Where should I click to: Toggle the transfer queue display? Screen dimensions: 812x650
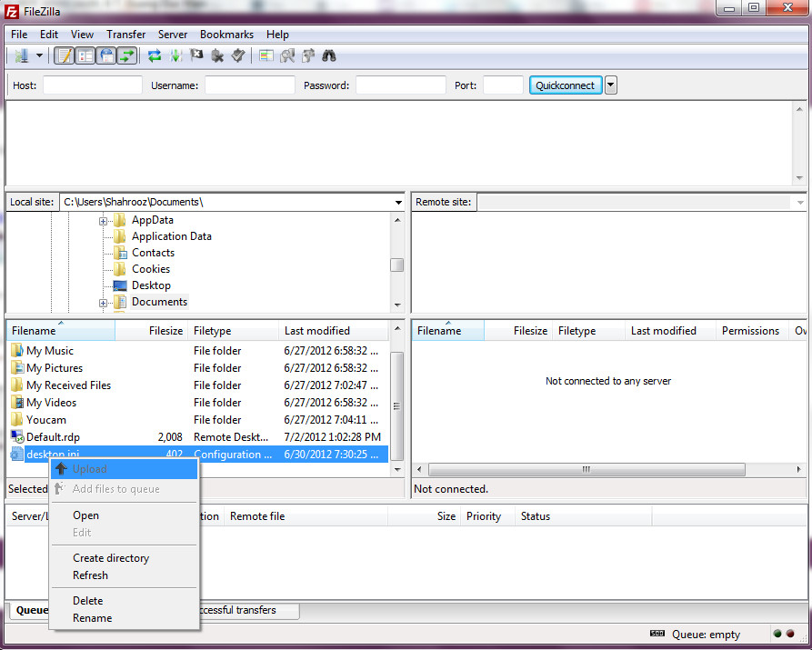coord(127,55)
